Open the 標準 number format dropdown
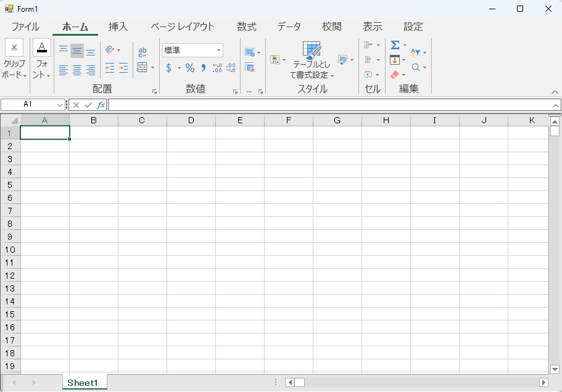562x392 pixels. (x=218, y=50)
